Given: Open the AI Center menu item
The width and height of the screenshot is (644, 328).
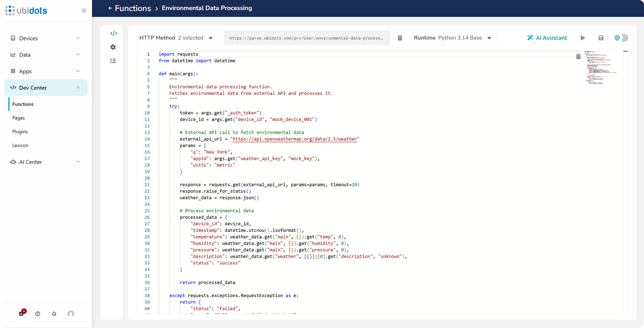Looking at the screenshot, I should pyautogui.click(x=46, y=162).
